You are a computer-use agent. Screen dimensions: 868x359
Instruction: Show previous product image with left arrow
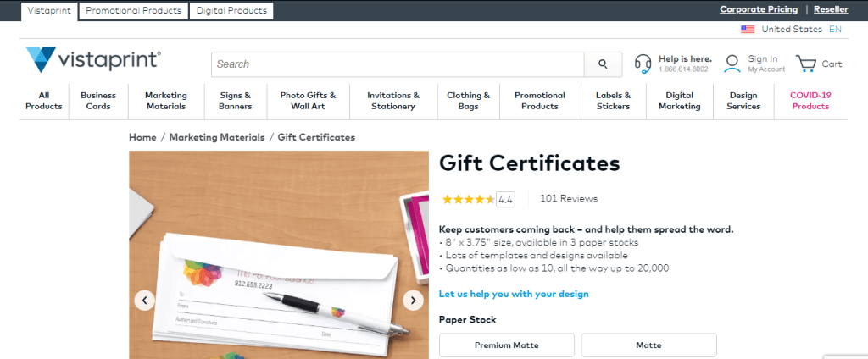(x=144, y=301)
